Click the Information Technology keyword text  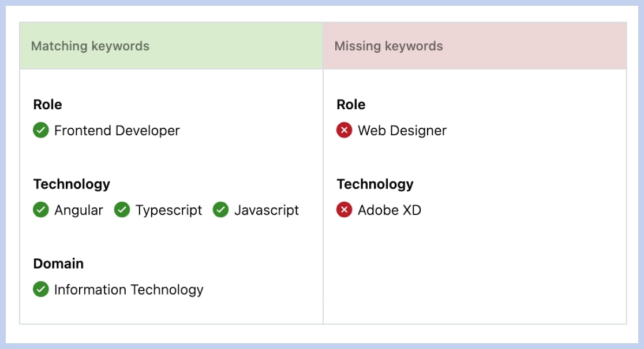click(129, 289)
